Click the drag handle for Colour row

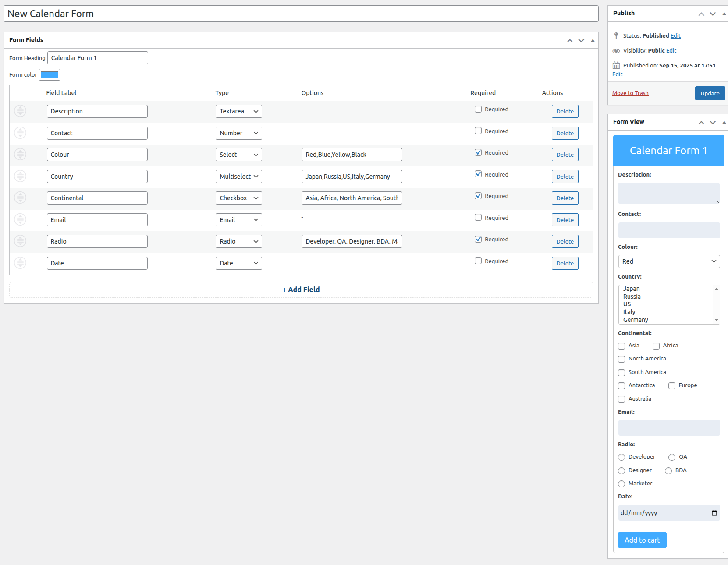click(x=20, y=154)
